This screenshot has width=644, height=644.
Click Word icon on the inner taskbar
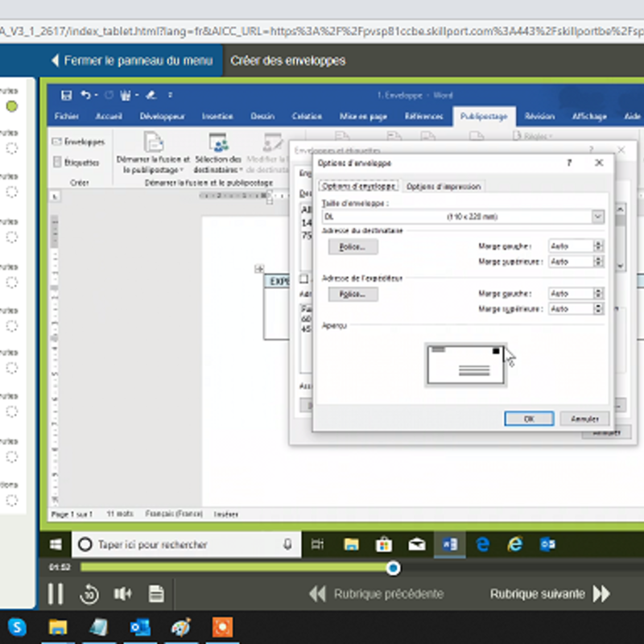tap(450, 545)
